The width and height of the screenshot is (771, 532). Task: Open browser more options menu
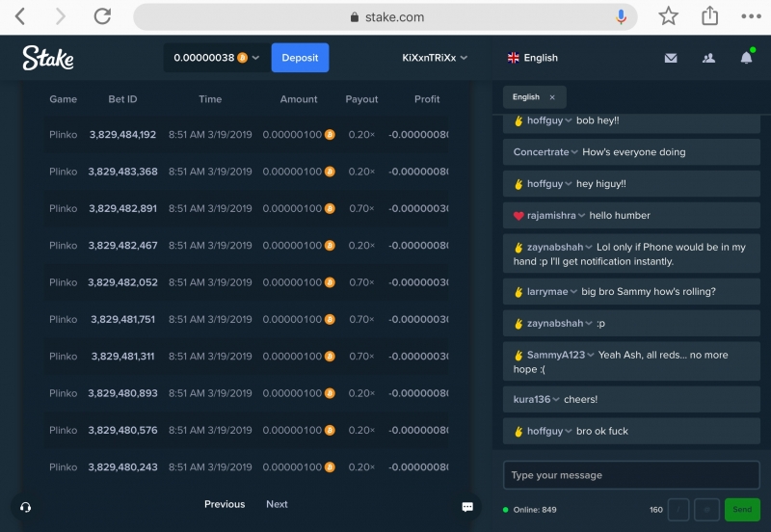(751, 16)
